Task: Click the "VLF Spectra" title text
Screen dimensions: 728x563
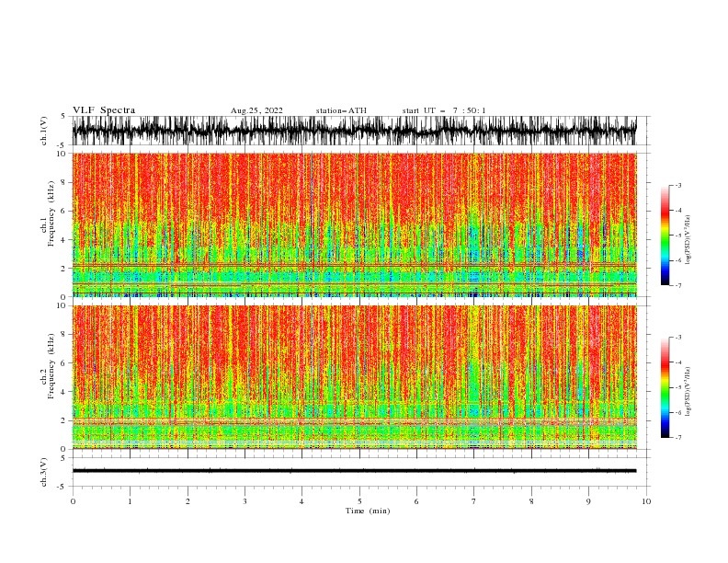Action: click(104, 110)
